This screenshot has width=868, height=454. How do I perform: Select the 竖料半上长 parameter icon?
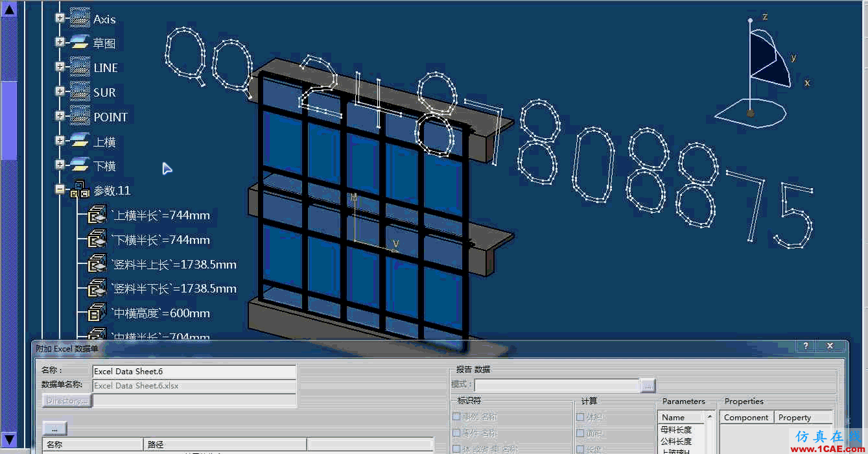(97, 264)
